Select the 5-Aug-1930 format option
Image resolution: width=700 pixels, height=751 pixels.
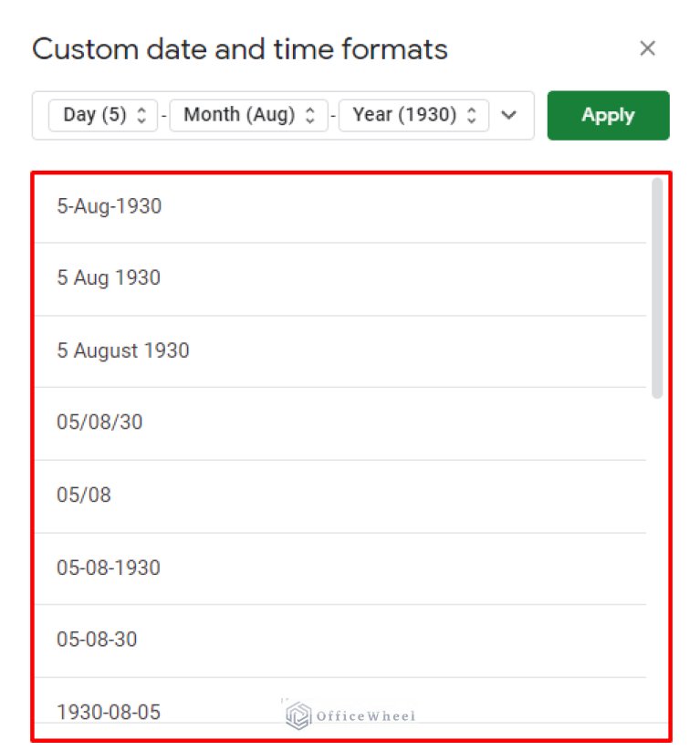pos(109,206)
